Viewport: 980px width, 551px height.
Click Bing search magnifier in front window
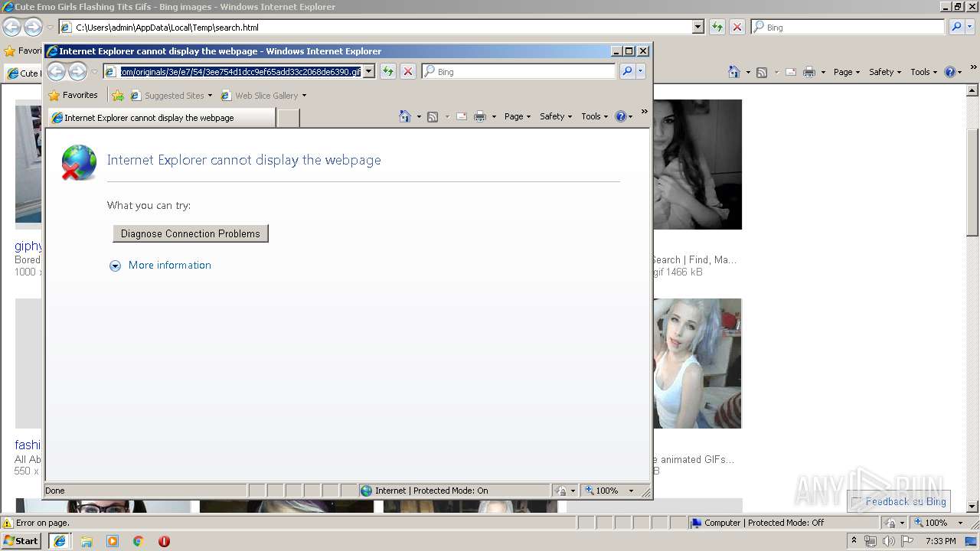coord(627,71)
